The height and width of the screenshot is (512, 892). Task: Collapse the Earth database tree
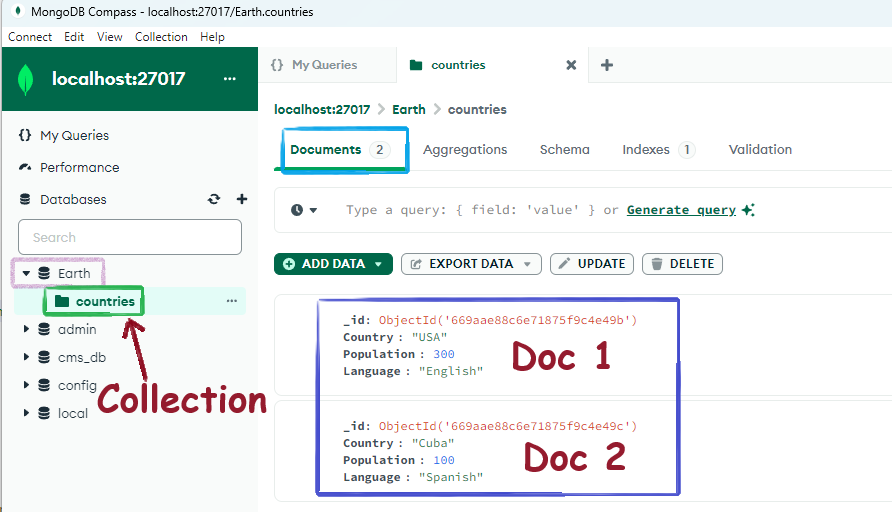click(x=26, y=274)
